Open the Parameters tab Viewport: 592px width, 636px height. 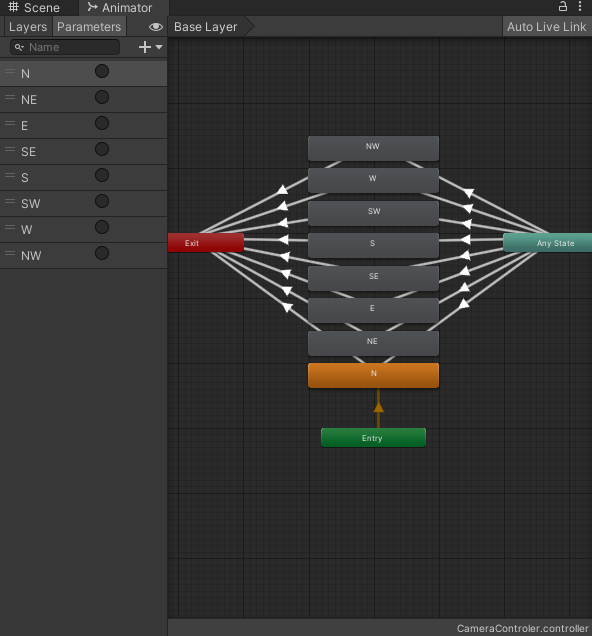coord(89,27)
